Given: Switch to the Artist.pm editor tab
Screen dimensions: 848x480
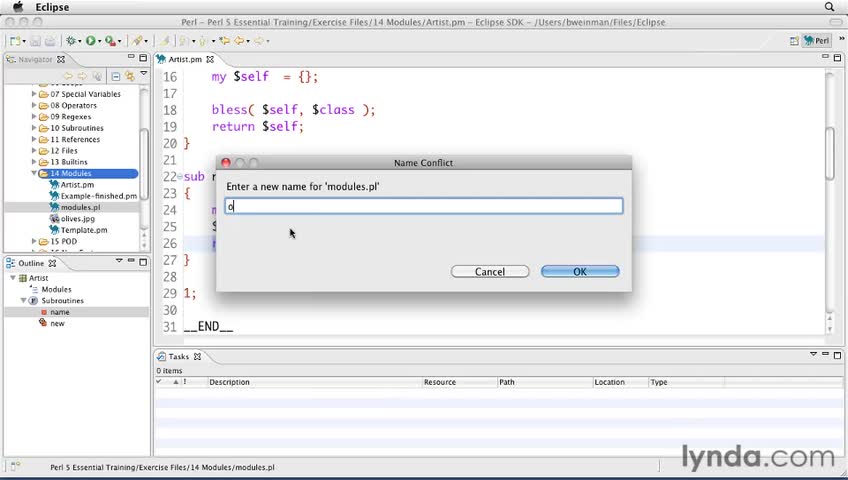Looking at the screenshot, I should click(185, 59).
